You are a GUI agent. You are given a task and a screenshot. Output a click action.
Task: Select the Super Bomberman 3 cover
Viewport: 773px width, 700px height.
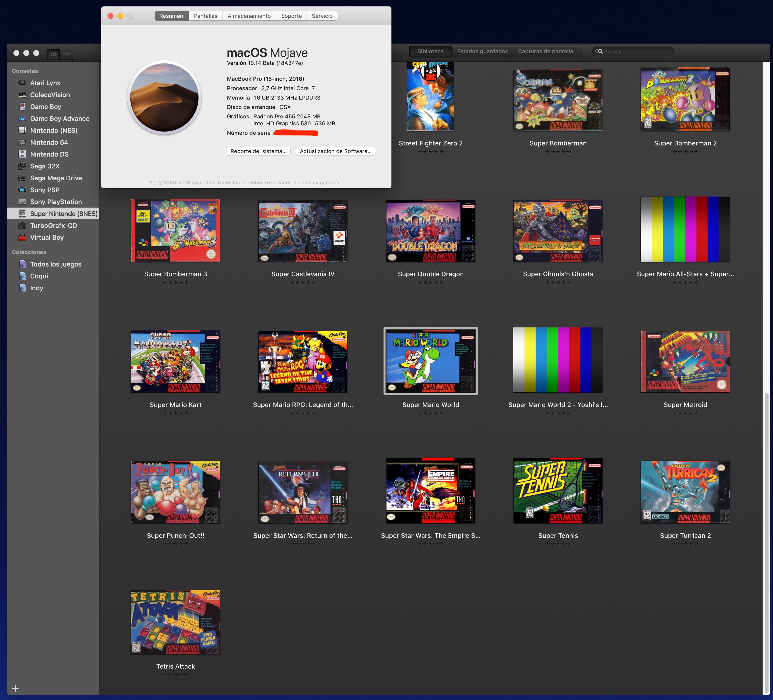[x=176, y=230]
